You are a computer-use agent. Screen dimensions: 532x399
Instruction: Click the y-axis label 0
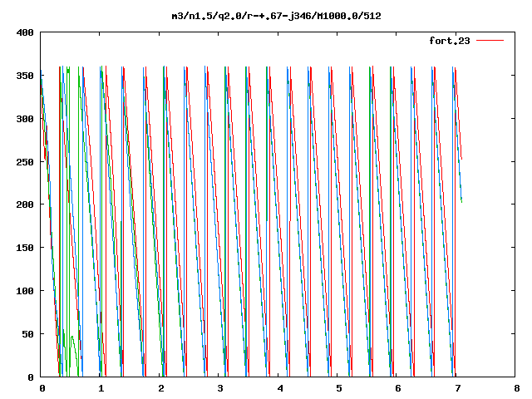[x=31, y=377]
